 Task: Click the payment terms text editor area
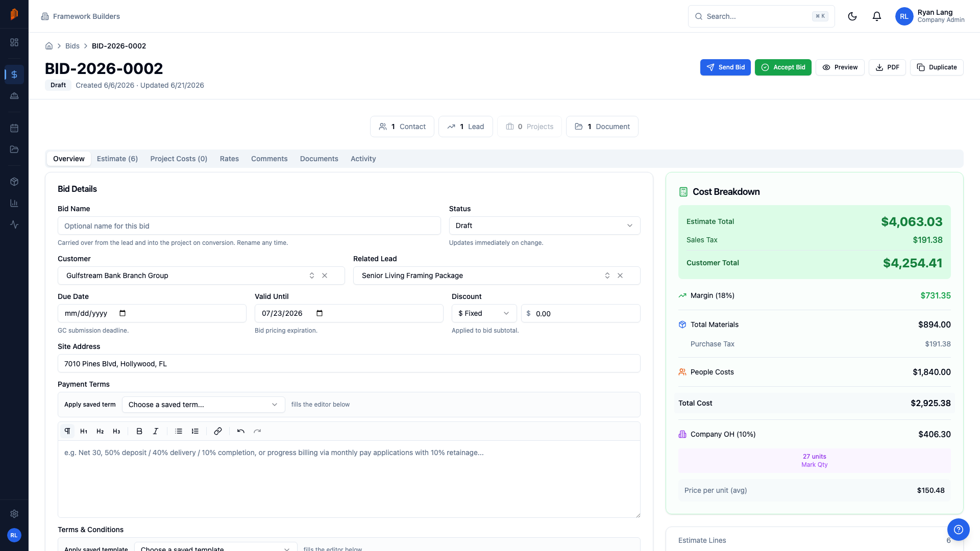click(x=349, y=479)
